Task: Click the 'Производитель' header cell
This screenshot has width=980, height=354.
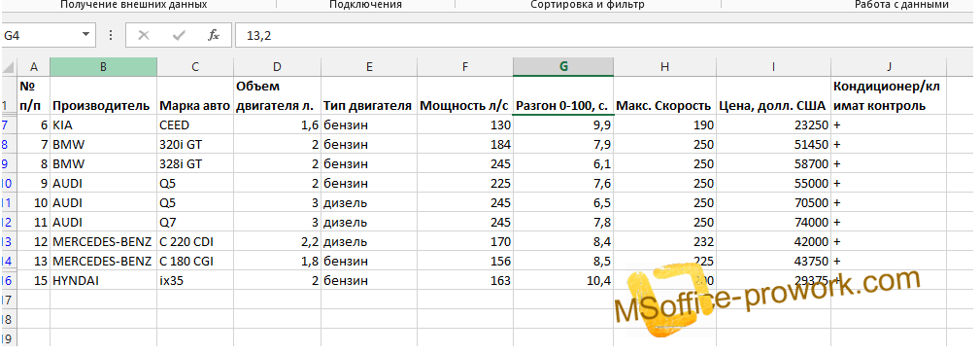Action: [x=104, y=95]
